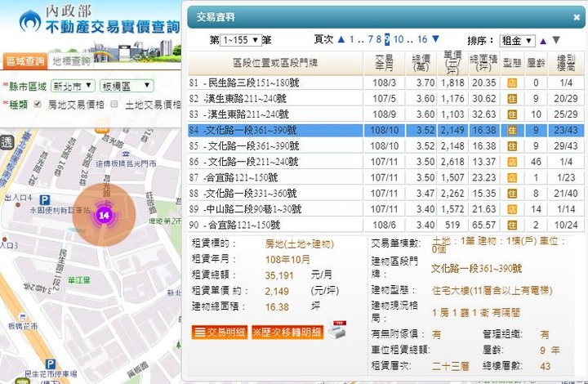Click the type icon in highlighted row 84
Screen dimensions: 588x384
pyautogui.click(x=512, y=130)
